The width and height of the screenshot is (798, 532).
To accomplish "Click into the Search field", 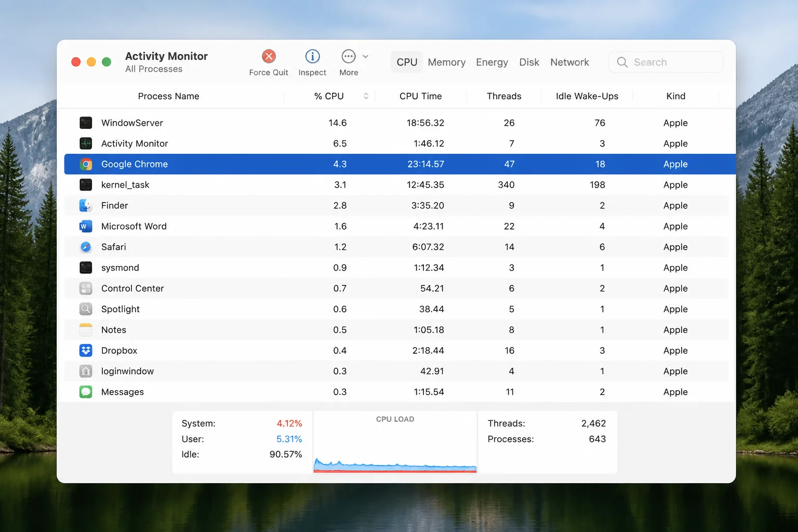I will (x=666, y=62).
